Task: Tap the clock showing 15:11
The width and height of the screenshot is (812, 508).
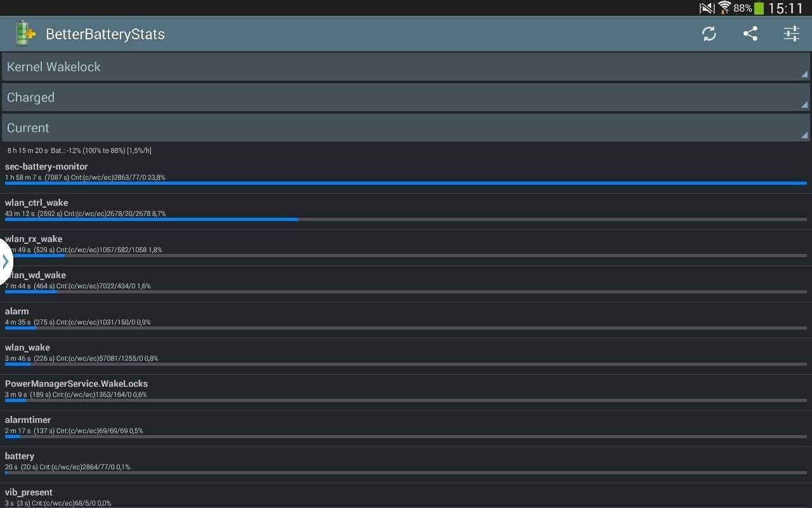Action: click(786, 8)
